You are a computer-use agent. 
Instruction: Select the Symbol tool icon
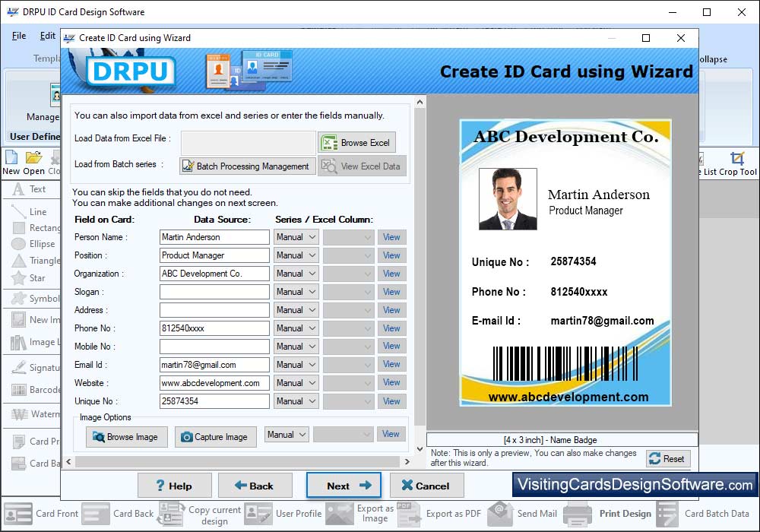[x=20, y=298]
